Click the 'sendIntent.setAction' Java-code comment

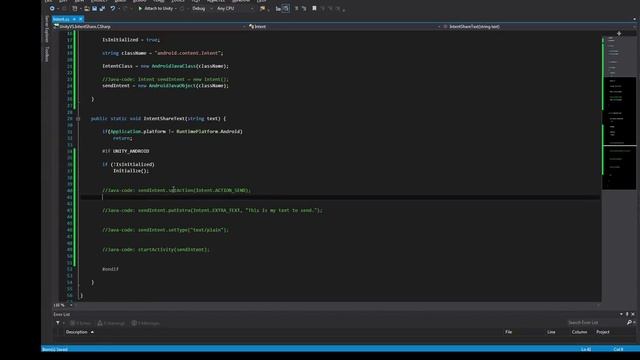coord(176,190)
